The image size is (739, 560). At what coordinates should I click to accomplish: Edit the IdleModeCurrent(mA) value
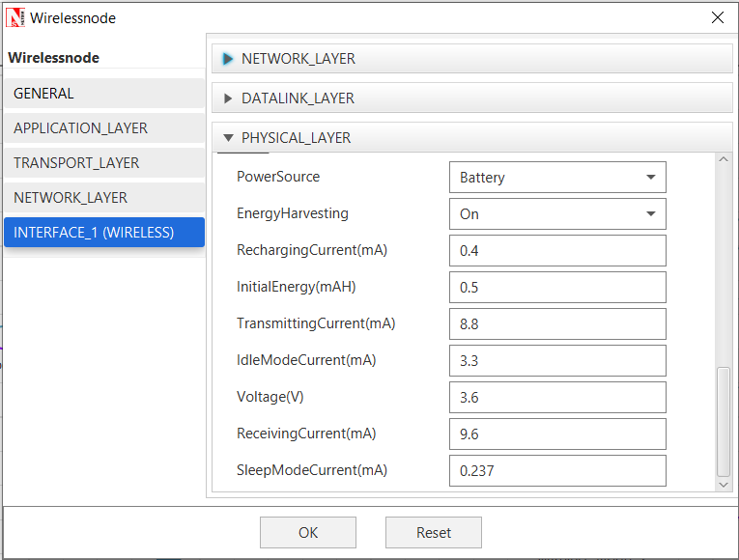click(x=556, y=361)
